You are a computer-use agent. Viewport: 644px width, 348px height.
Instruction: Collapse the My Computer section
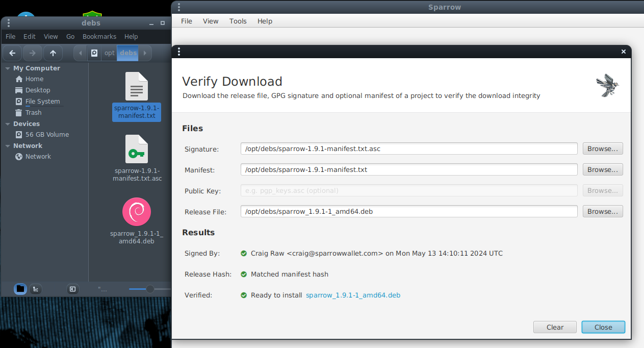8,68
